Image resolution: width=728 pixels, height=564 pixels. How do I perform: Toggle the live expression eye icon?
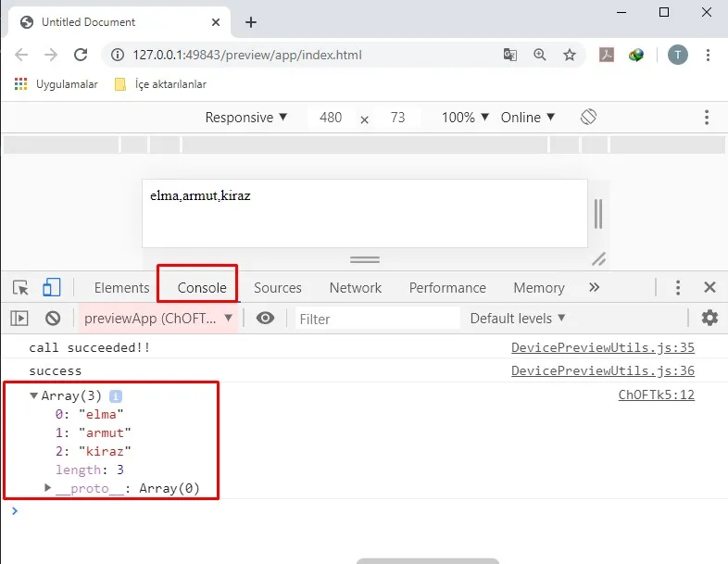tap(265, 318)
